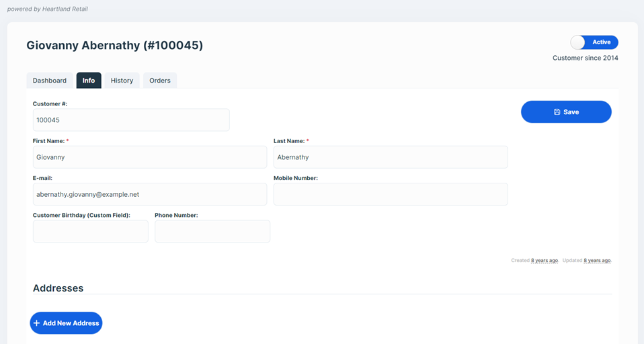Click the Addresses section heading
This screenshot has height=344, width=644.
58,288
